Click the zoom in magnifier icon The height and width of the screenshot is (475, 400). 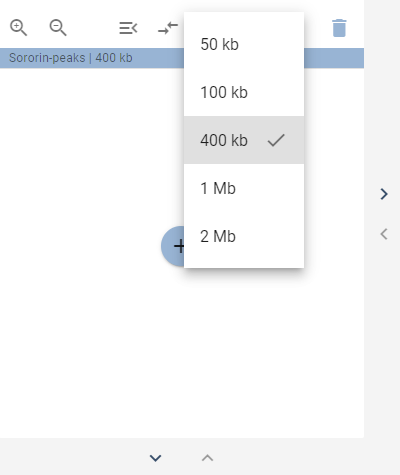(18, 28)
